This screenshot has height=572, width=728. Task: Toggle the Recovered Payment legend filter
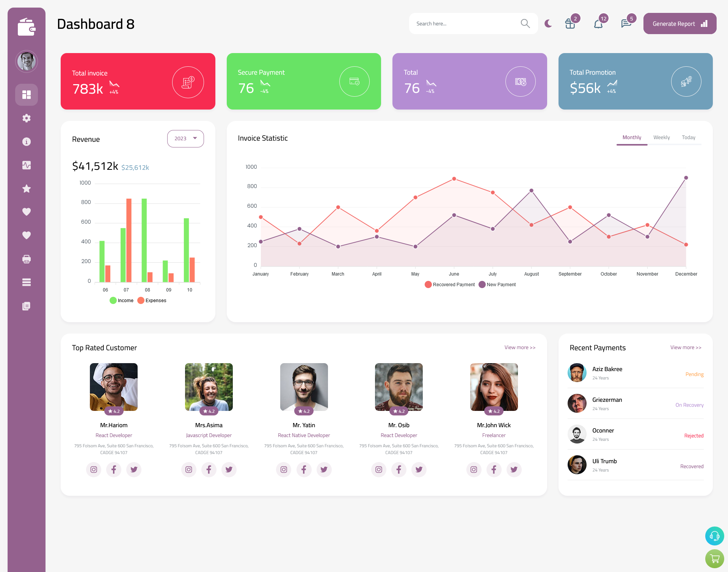[x=450, y=284]
